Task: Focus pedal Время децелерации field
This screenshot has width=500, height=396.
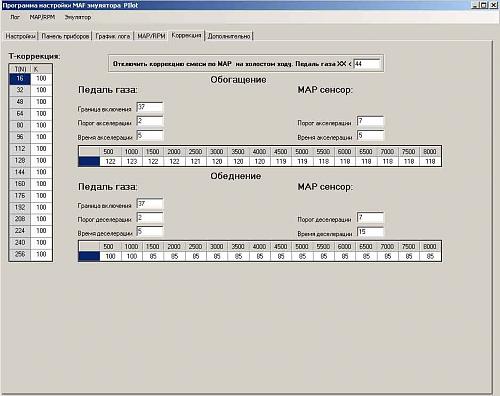Action: coord(150,231)
